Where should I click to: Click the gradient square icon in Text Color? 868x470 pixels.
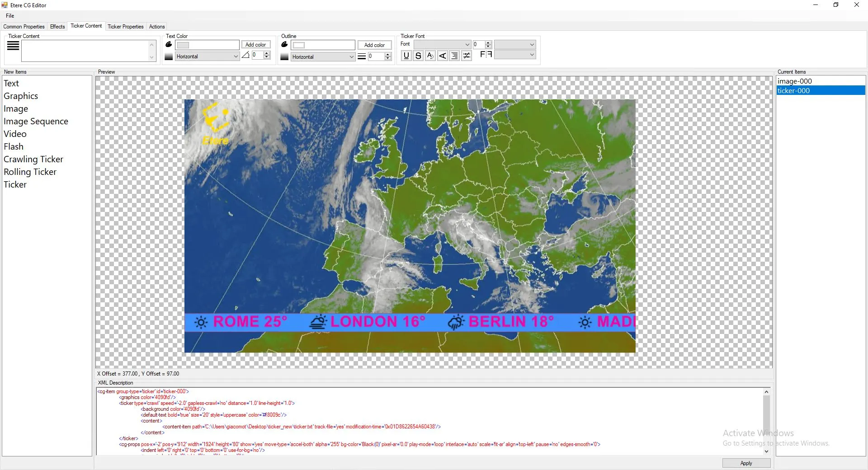point(169,56)
